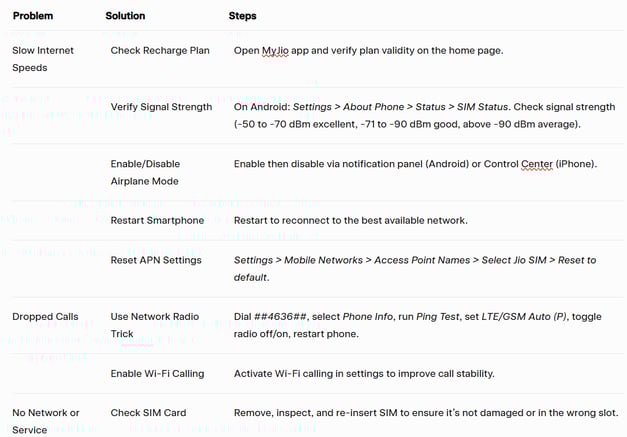The height and width of the screenshot is (437, 627).
Task: Click the Access Point Names italic text
Action: click(422, 260)
